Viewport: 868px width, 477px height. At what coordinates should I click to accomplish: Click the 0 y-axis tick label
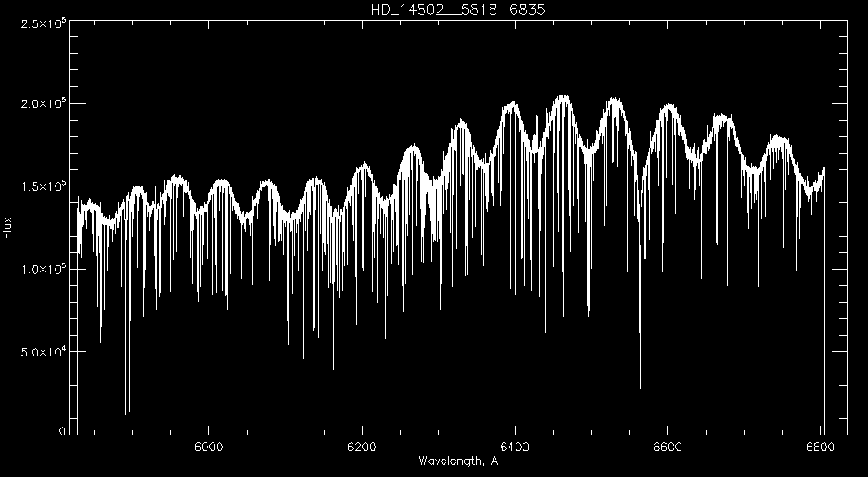coord(62,432)
